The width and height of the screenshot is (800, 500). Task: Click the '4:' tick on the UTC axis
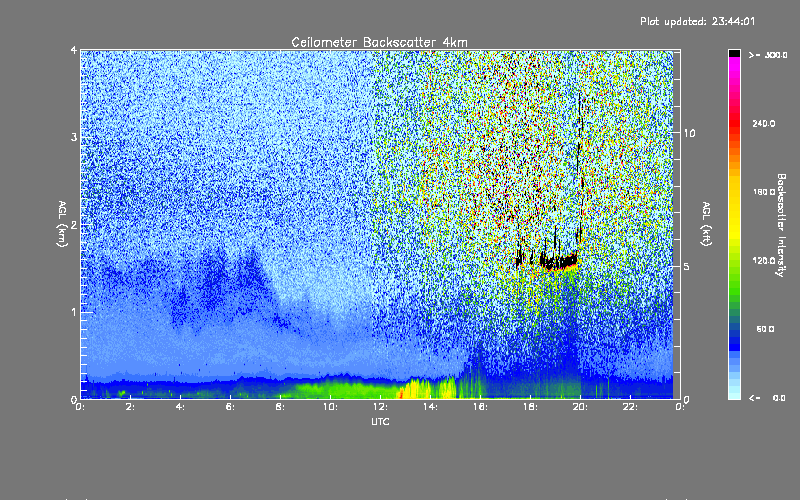click(x=180, y=407)
